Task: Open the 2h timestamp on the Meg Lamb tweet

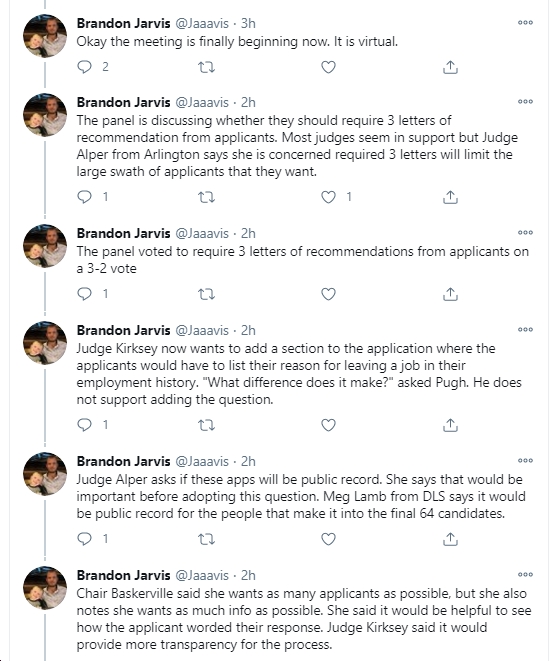Action: coord(248,462)
